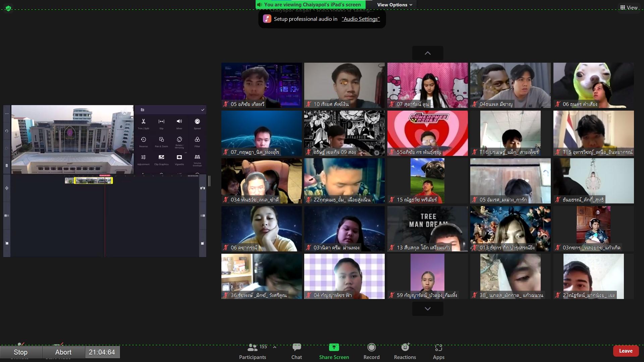The image size is (644, 362).
Task: Select the Trim / Split scissors tool
Action: click(143, 123)
